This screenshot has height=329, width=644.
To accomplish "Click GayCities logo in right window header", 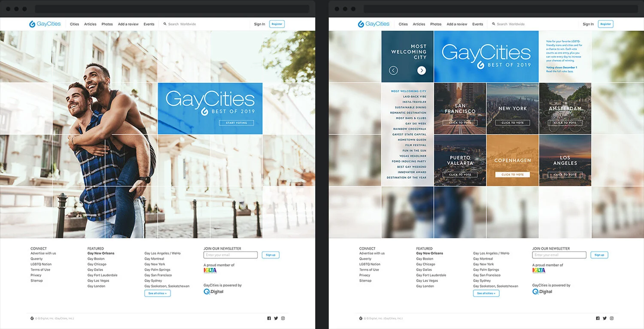I will 374,24.
